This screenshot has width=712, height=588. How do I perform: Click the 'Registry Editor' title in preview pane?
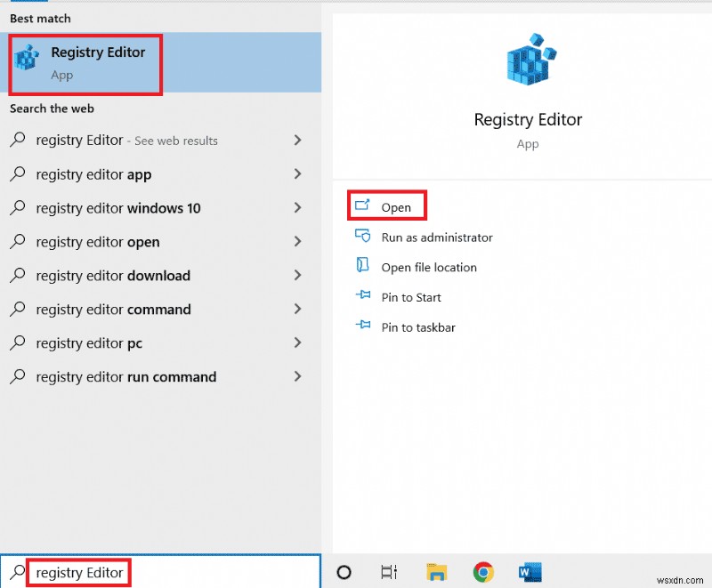[x=528, y=120]
